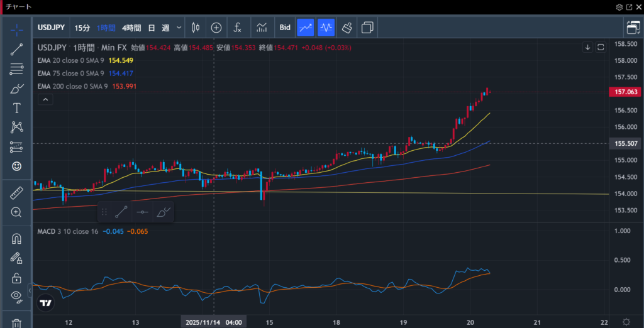The image size is (644, 328).
Task: Select the brush drawing tool in sidebar
Action: pyautogui.click(x=17, y=89)
